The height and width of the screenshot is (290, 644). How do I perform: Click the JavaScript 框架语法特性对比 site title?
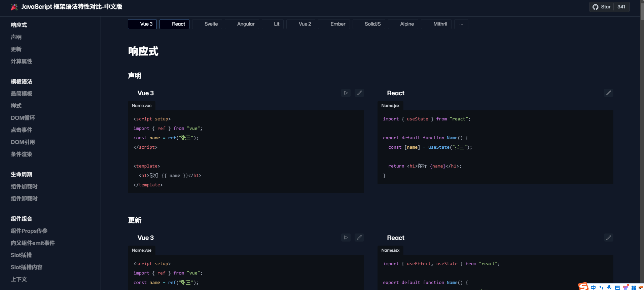(72, 7)
